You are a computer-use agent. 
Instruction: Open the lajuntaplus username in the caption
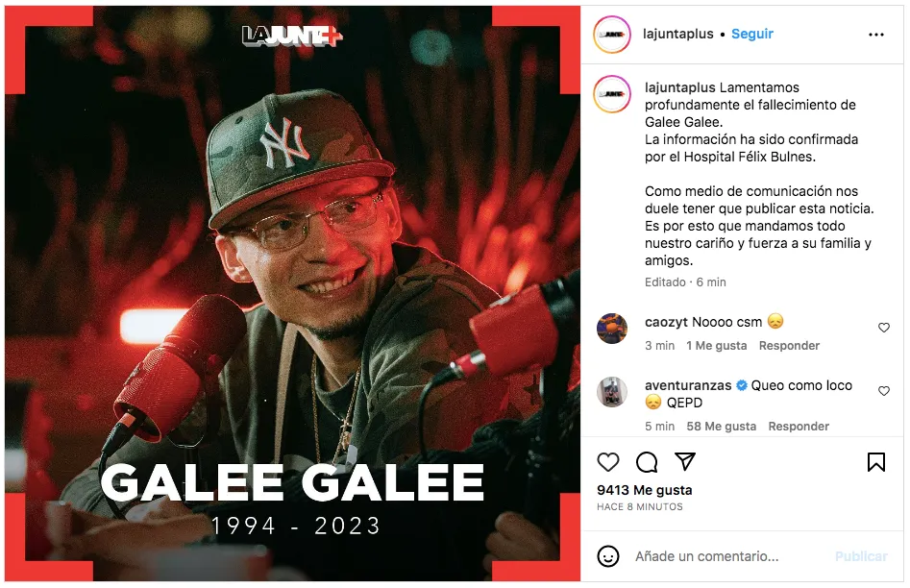pos(679,87)
